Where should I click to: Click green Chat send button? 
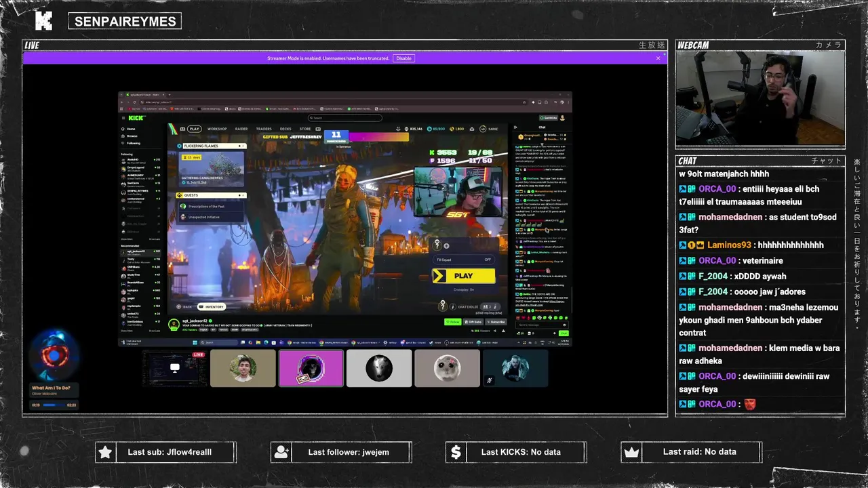[563, 333]
